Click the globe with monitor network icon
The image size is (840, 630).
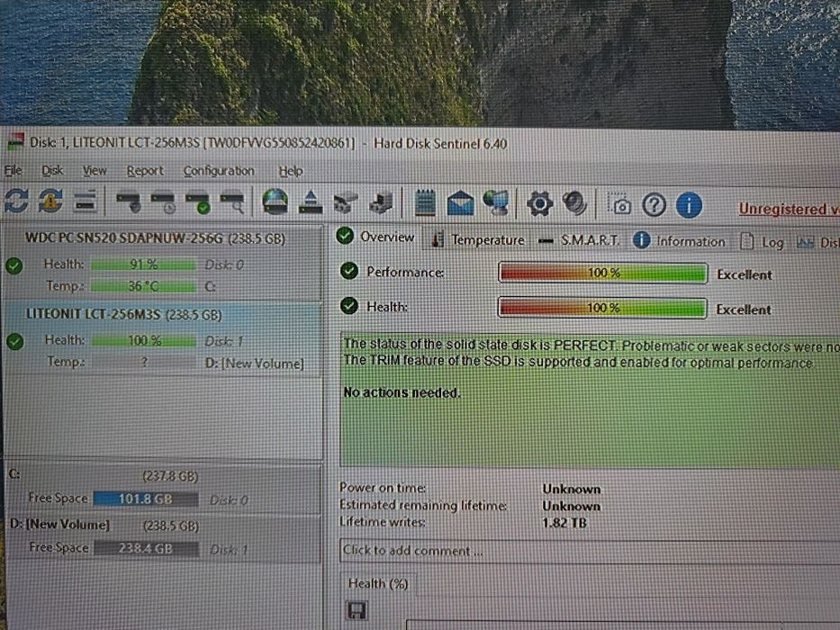[496, 203]
